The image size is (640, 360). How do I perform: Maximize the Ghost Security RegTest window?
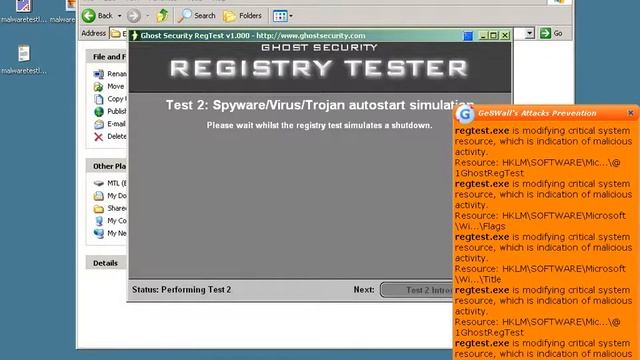493,36
